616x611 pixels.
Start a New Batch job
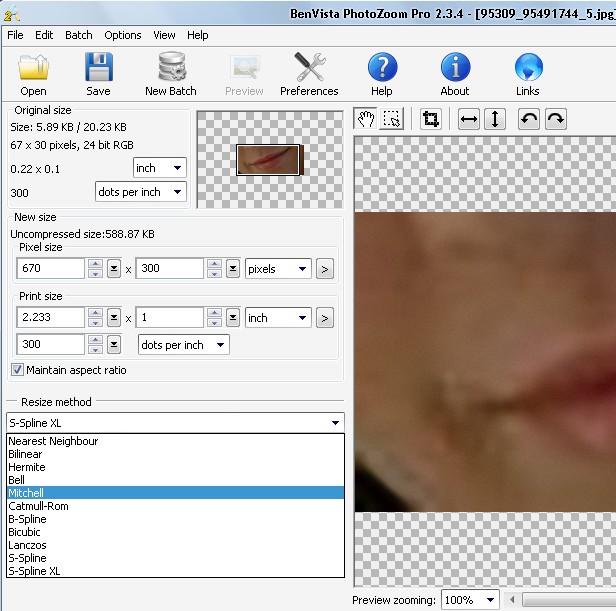point(171,75)
